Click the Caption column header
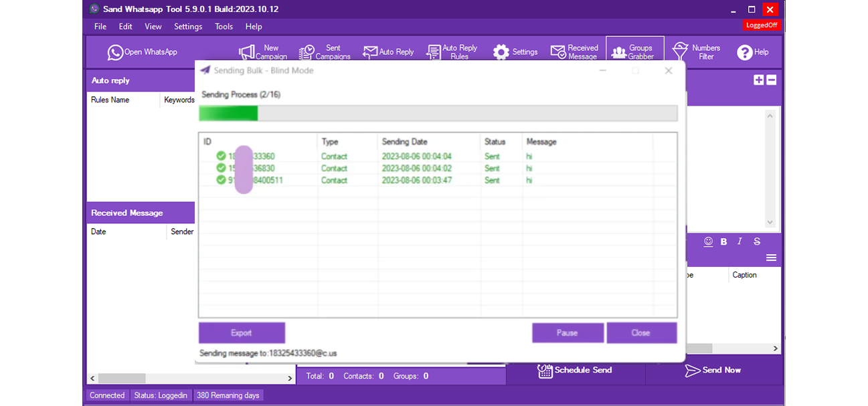 pos(744,275)
